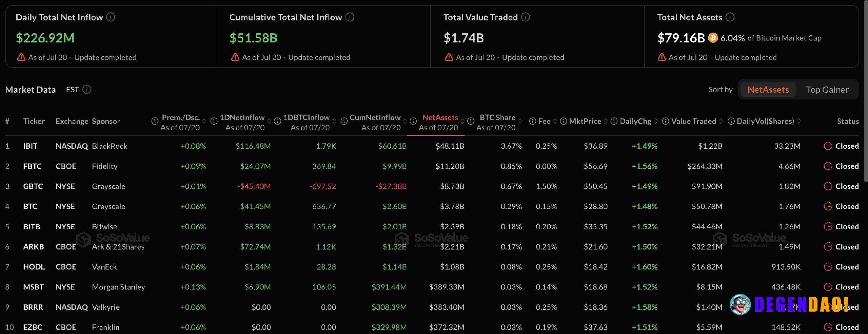Click HODL's +1.60% daily change

coord(645,267)
